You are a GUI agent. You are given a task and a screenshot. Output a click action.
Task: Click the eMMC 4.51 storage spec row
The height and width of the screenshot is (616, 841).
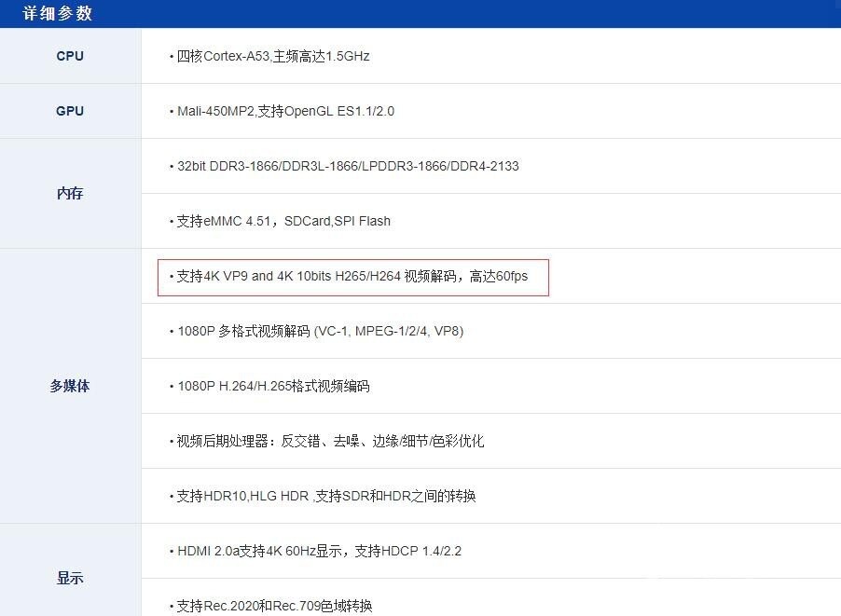(x=280, y=221)
